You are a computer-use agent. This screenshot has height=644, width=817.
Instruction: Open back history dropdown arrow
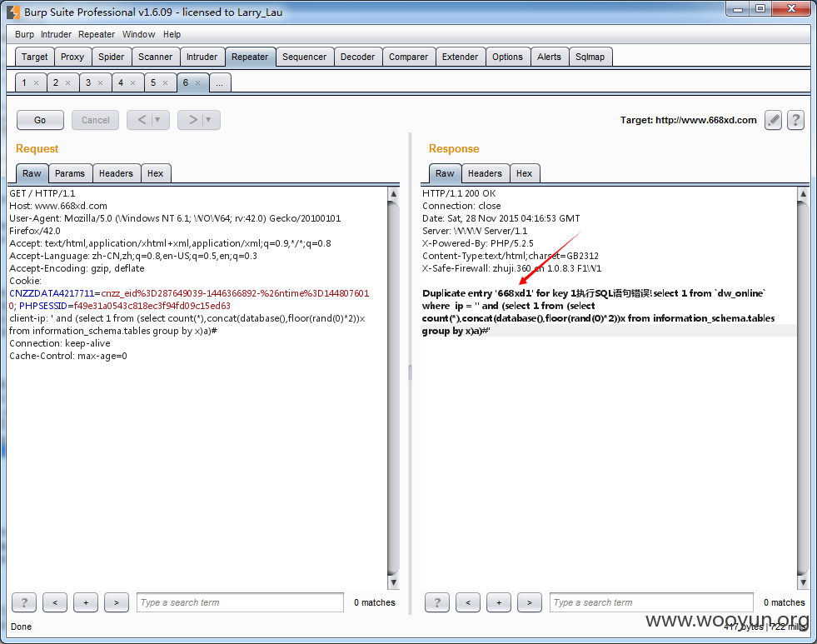coord(158,120)
